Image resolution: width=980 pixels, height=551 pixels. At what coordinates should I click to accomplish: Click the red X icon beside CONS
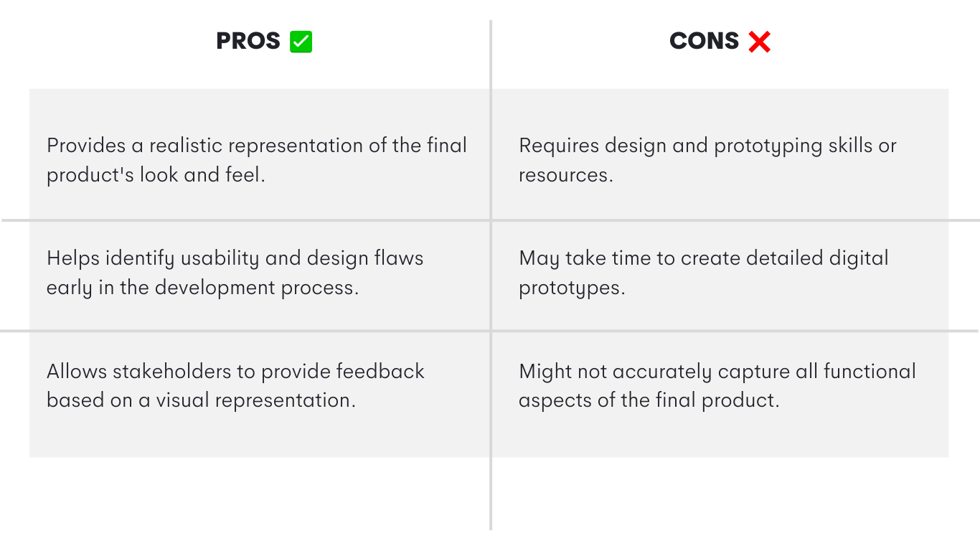tap(759, 42)
